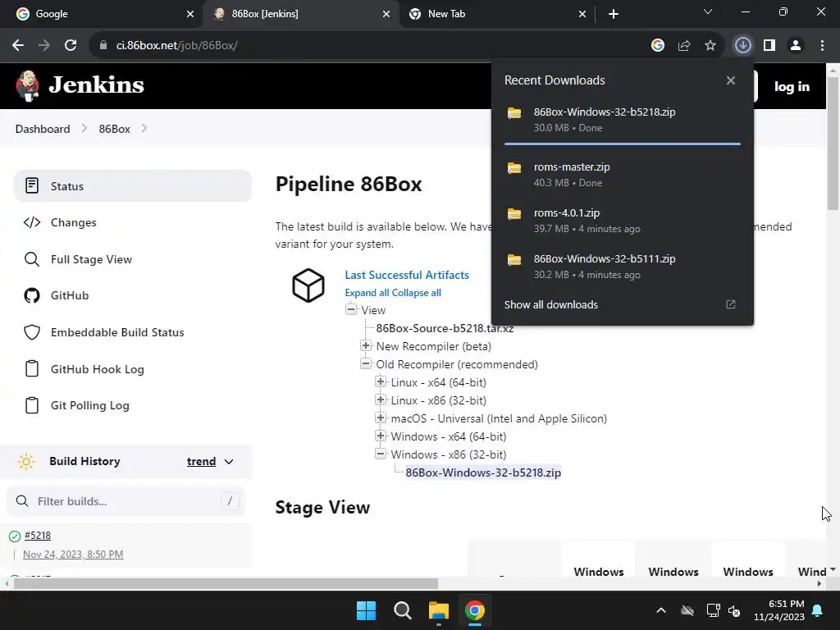Click the Dashboard breadcrumb link
Image resolution: width=840 pixels, height=630 pixels.
(43, 129)
